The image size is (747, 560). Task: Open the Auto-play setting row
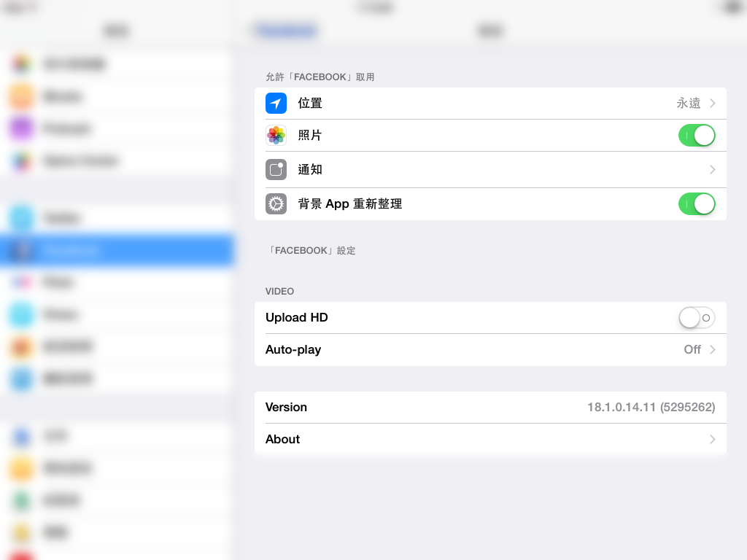pyautogui.click(x=490, y=349)
